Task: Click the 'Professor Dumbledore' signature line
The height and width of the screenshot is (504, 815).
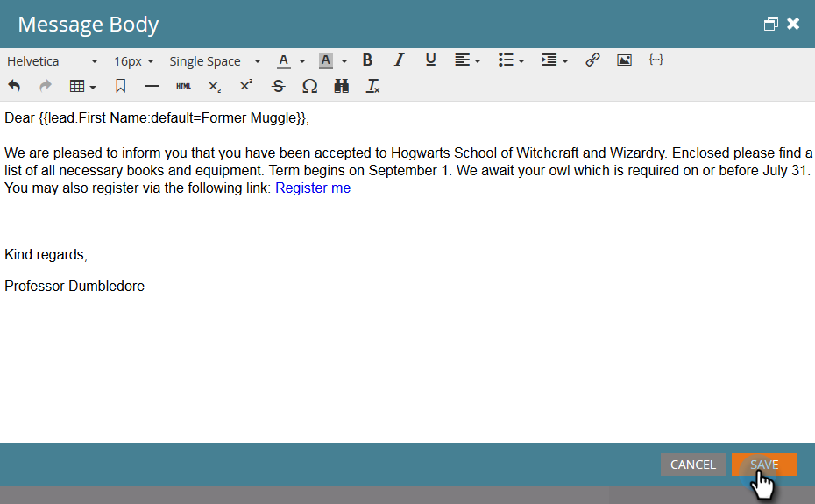Action: 74,287
